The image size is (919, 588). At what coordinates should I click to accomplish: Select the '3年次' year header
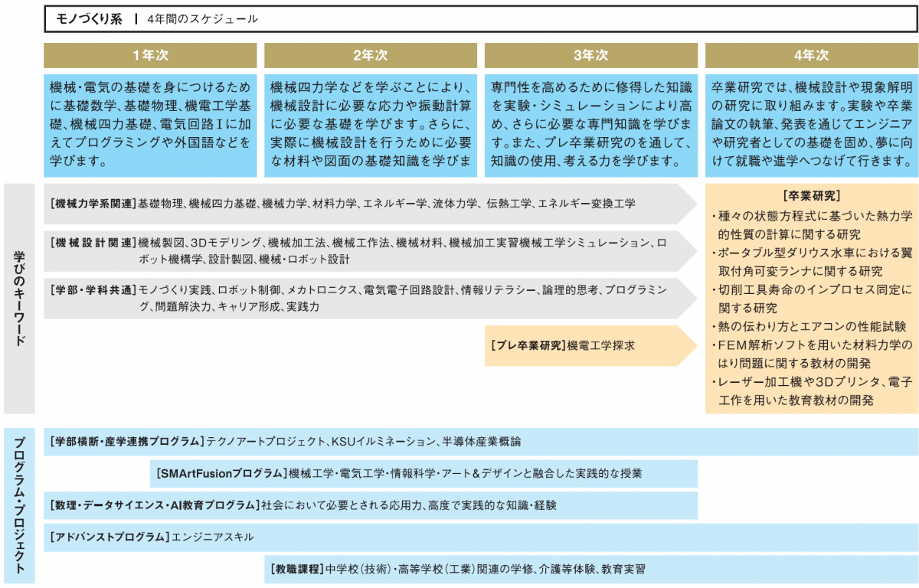click(591, 56)
